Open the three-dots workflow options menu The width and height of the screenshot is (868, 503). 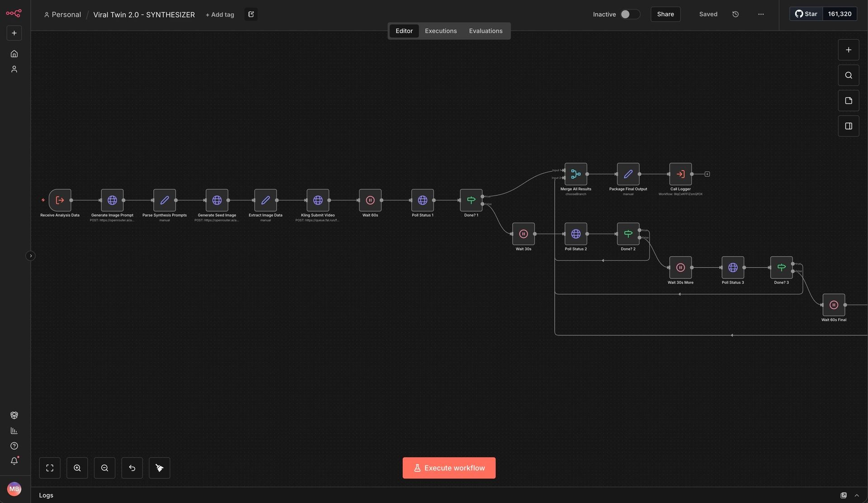tap(761, 14)
